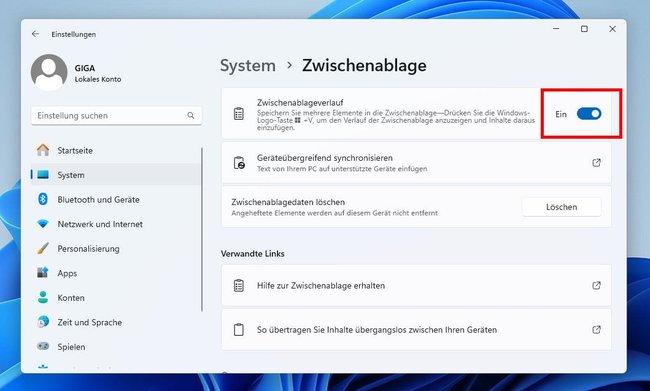Image resolution: width=650 pixels, height=391 pixels.
Task: Click the Verwandte Links heading
Action: [252, 253]
